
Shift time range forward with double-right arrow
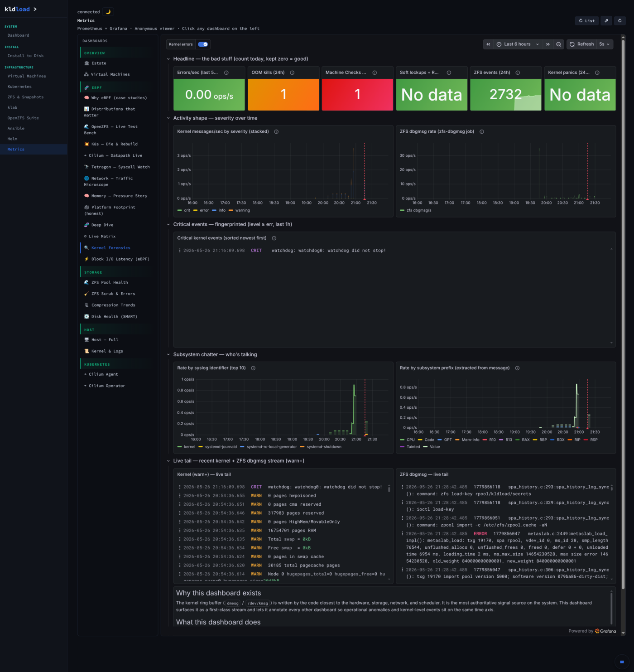548,44
